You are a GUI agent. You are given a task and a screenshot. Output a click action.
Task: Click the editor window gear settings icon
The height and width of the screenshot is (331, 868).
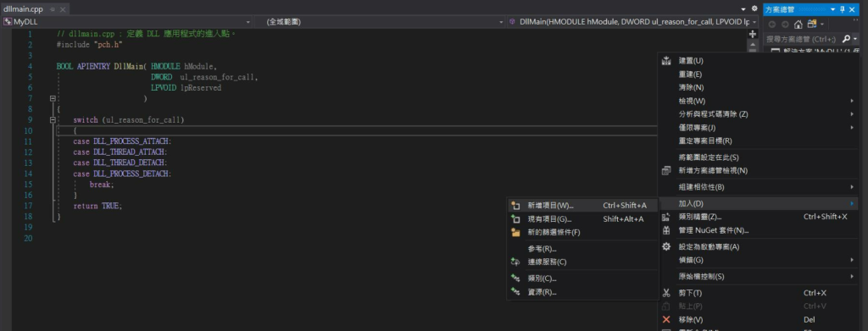coord(754,8)
